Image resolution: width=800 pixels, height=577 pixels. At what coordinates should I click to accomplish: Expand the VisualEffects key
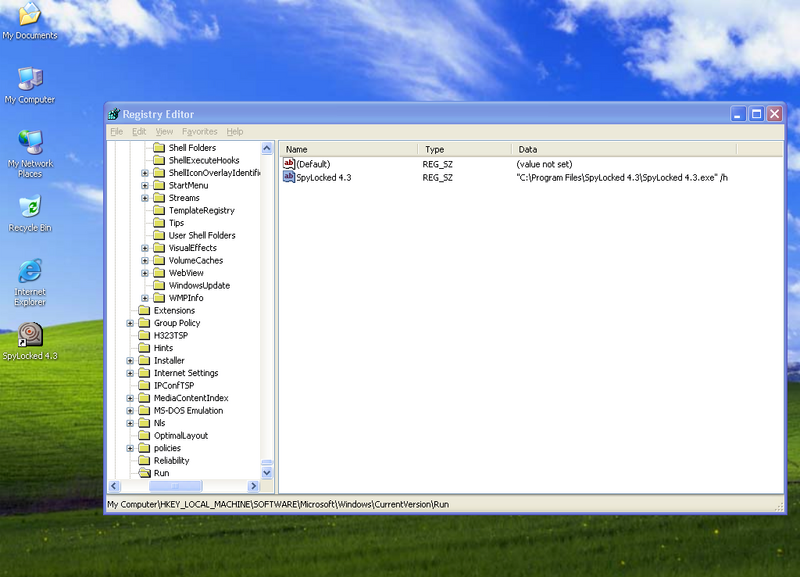[145, 248]
